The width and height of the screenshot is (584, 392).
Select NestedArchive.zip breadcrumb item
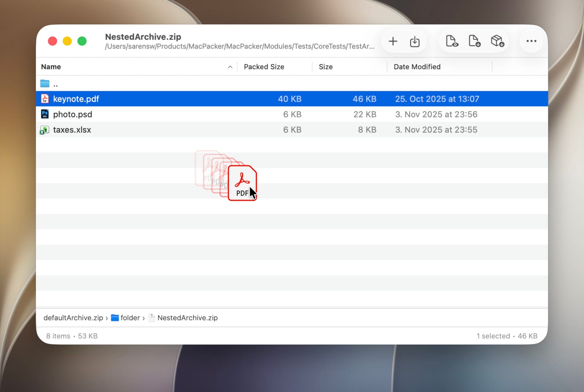click(188, 318)
